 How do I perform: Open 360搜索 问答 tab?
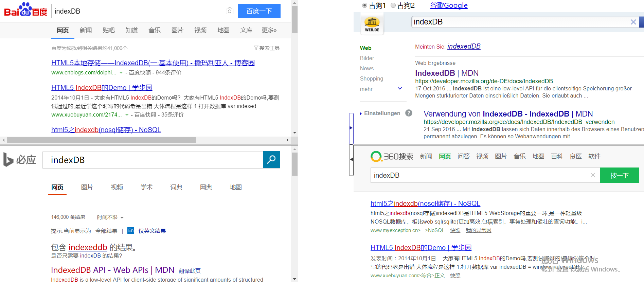[463, 156]
